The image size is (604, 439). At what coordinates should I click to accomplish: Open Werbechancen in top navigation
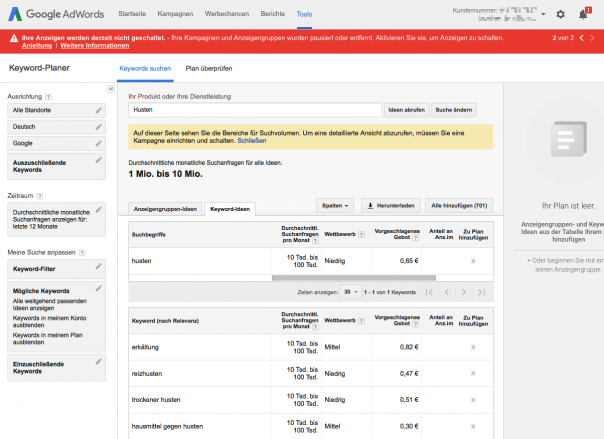(x=227, y=14)
